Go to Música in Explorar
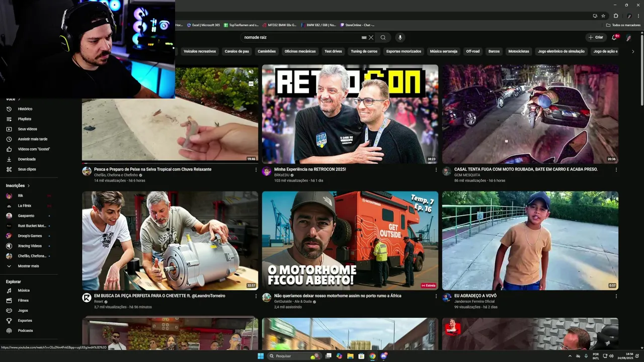 point(24,290)
